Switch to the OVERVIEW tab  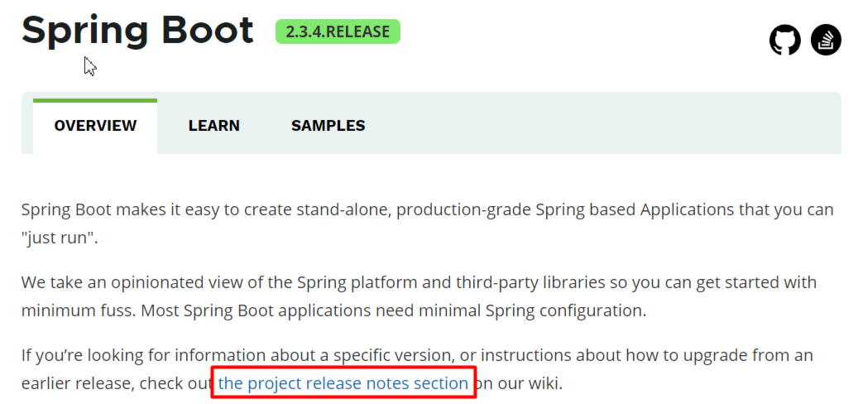click(95, 126)
